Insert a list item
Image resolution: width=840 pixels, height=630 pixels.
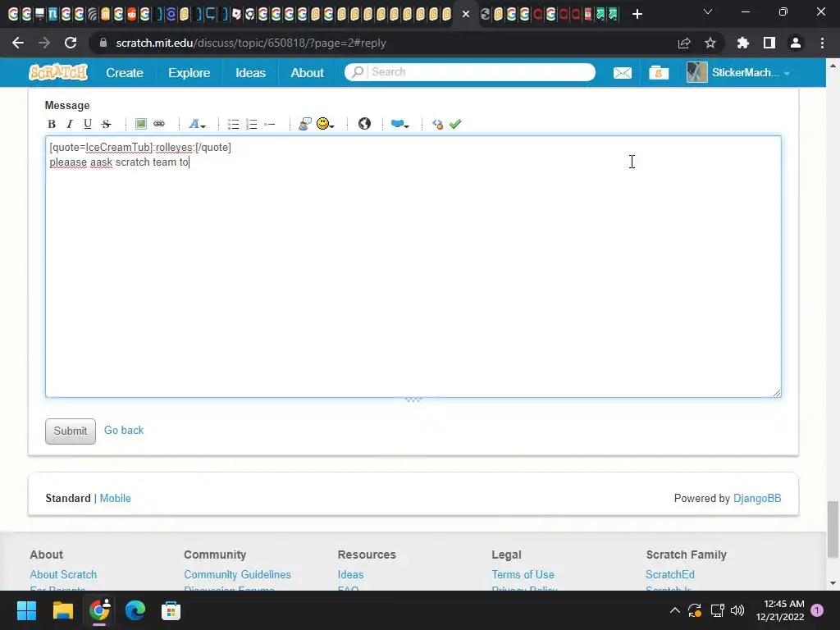tap(269, 124)
